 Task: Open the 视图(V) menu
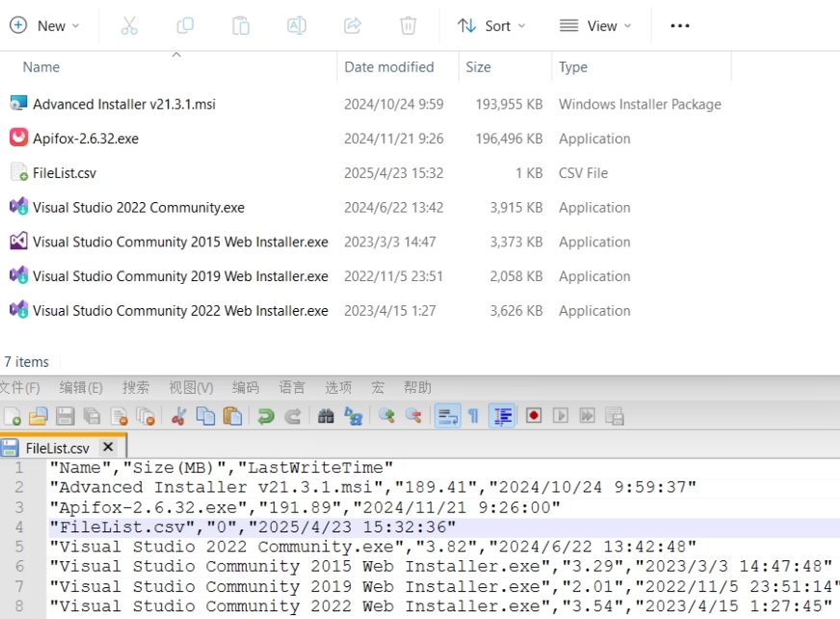[191, 387]
